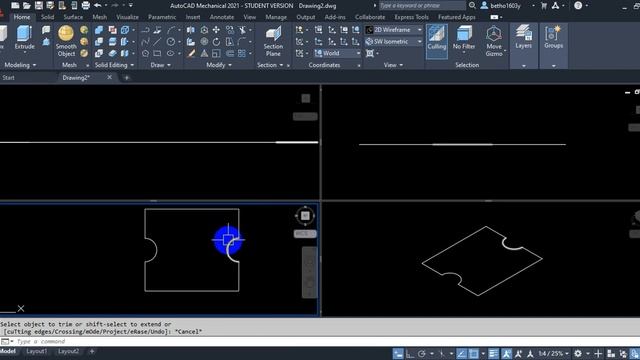Select the Rectangle draw tool
Screen dimensions: 640x360
157,53
